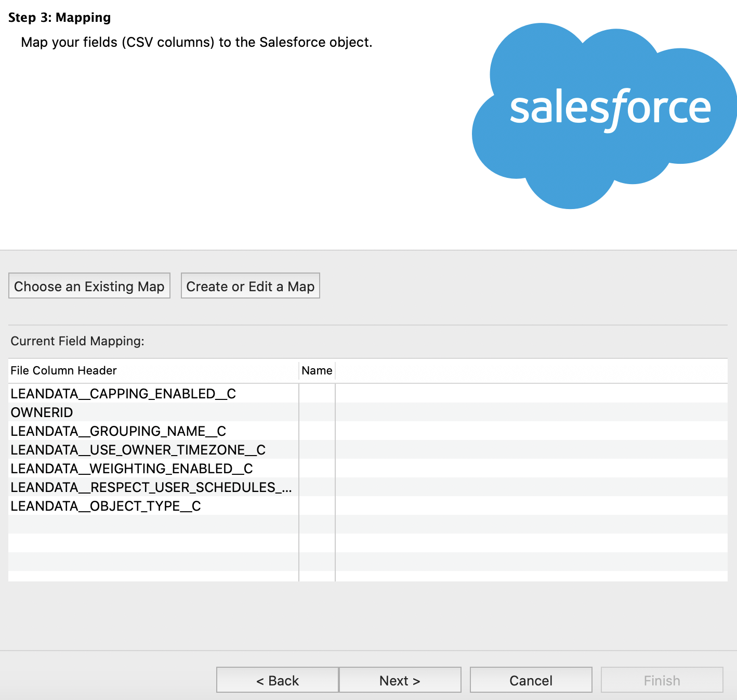Select the OWNERID row
737x700 pixels.
[x=42, y=412]
